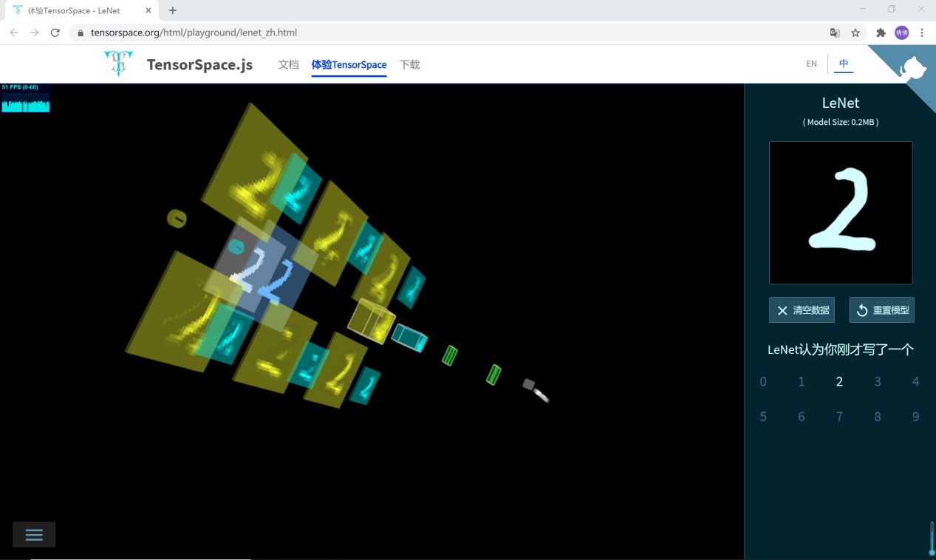Open the purple profile avatar
Screen dimensions: 936x560
(901, 33)
